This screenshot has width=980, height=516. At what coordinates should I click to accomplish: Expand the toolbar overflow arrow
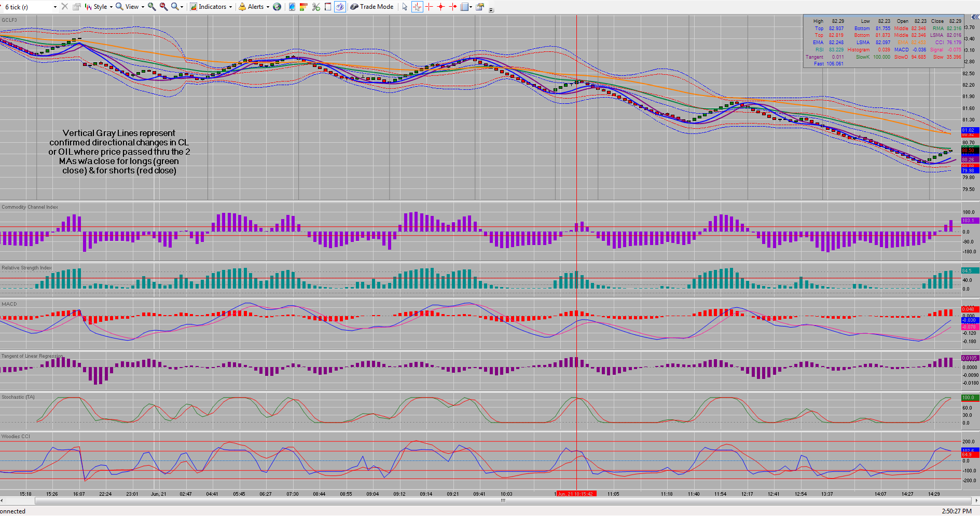491,9
